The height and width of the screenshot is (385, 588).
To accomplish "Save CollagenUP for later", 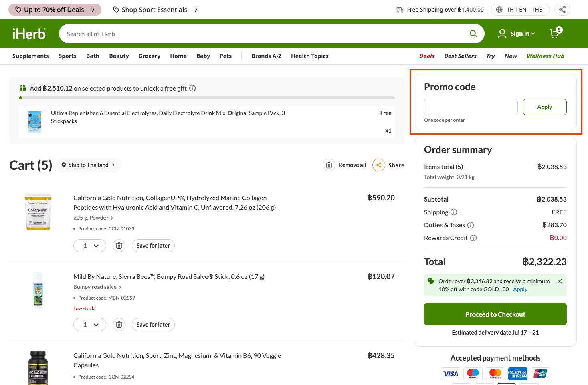I will pyautogui.click(x=153, y=246).
